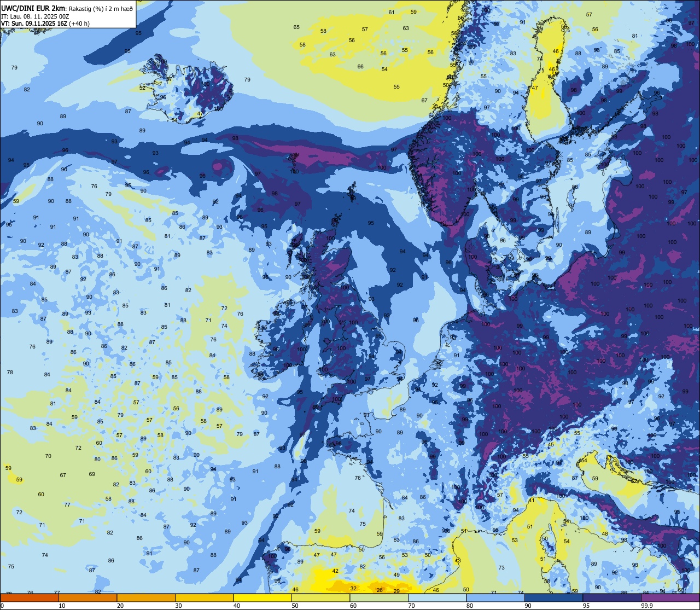Click the 95–99.9 navy legend segment

point(612,597)
